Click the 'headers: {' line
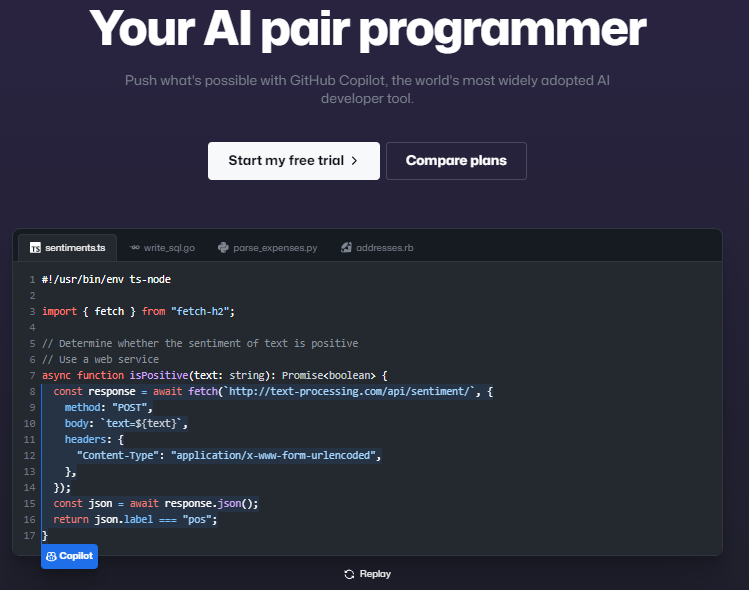This screenshot has width=749, height=590. pyautogui.click(x=94, y=440)
